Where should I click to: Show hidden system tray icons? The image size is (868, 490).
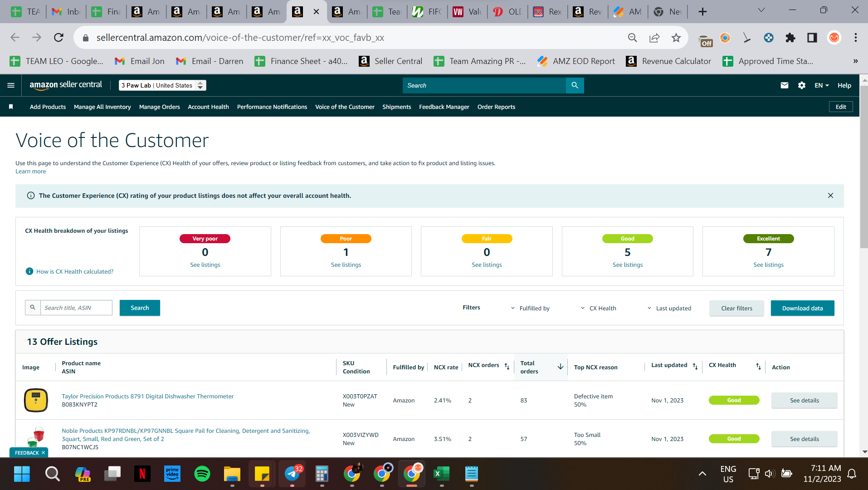(702, 474)
